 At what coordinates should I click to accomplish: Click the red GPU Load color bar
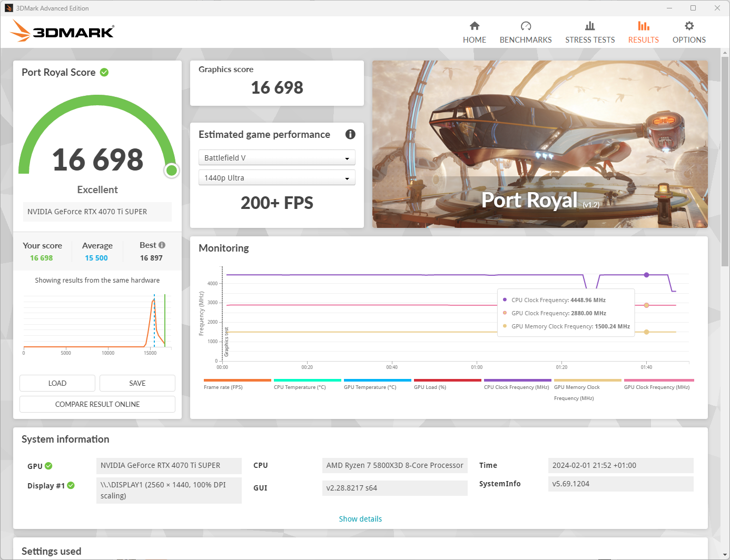(448, 380)
